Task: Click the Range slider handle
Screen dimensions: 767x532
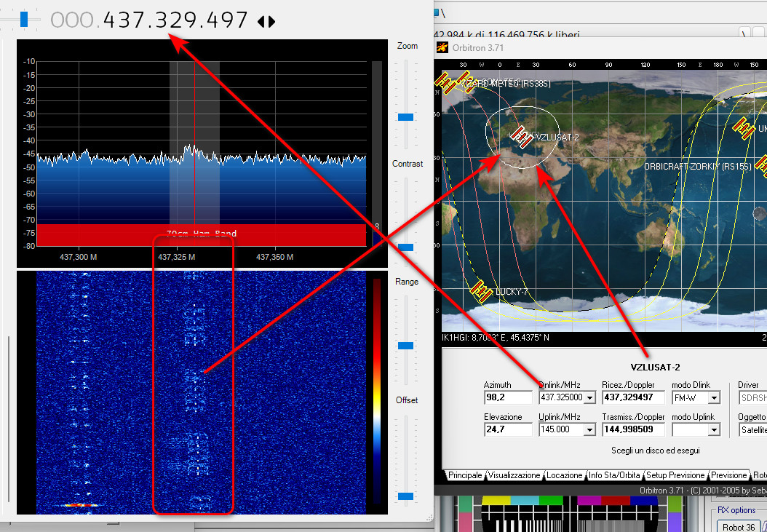Action: coord(405,345)
